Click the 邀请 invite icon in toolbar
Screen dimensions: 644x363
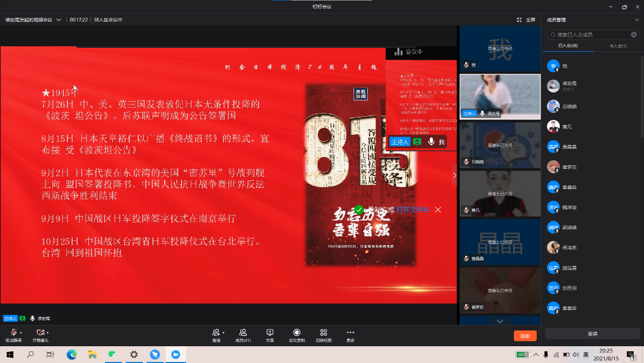[216, 333]
